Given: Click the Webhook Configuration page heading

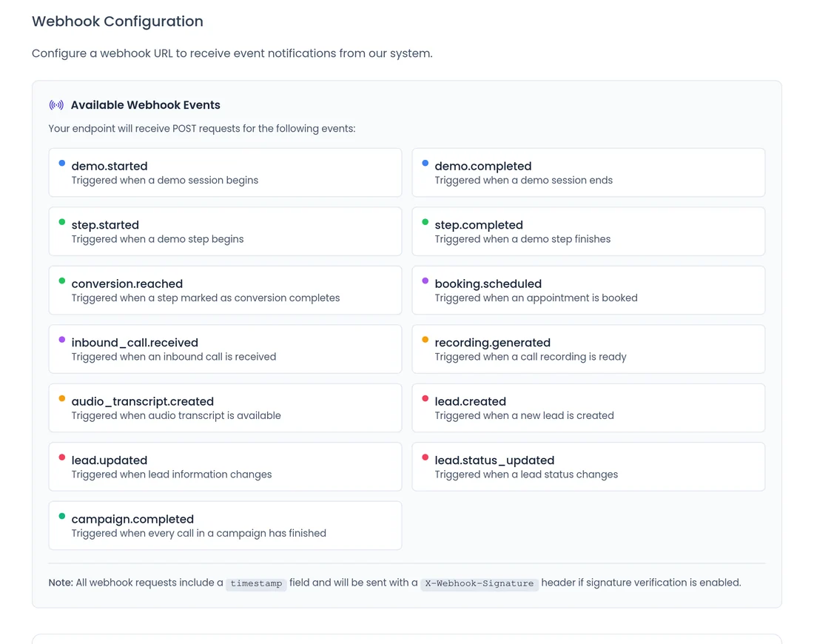Looking at the screenshot, I should pyautogui.click(x=118, y=21).
